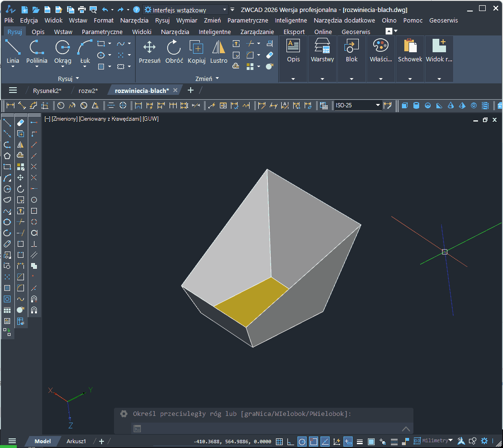
Task: Switch to the Zarządzanie ribbon tab
Action: 257,32
